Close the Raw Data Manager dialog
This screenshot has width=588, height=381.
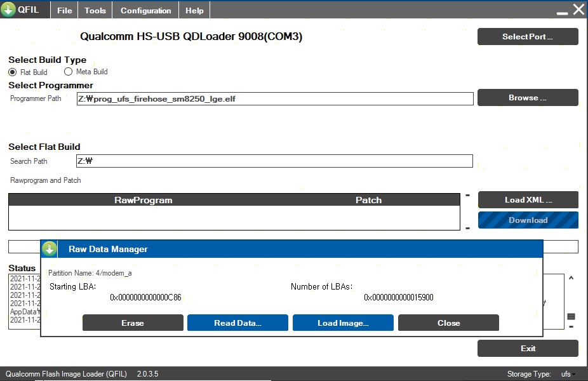tap(448, 323)
